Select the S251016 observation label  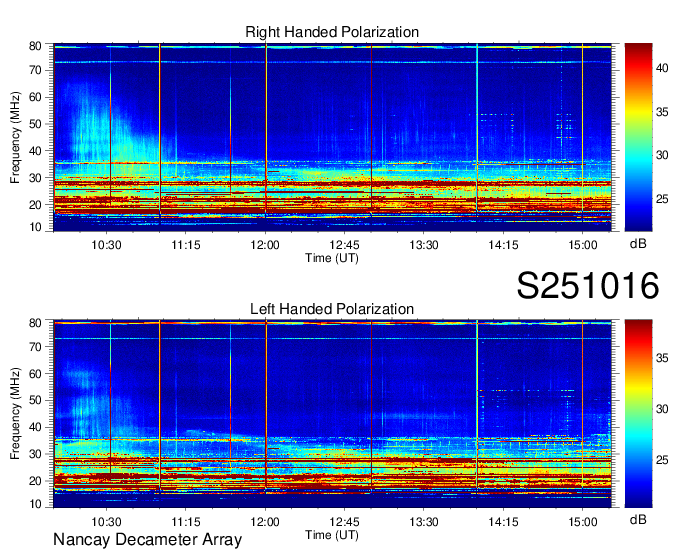click(x=587, y=287)
